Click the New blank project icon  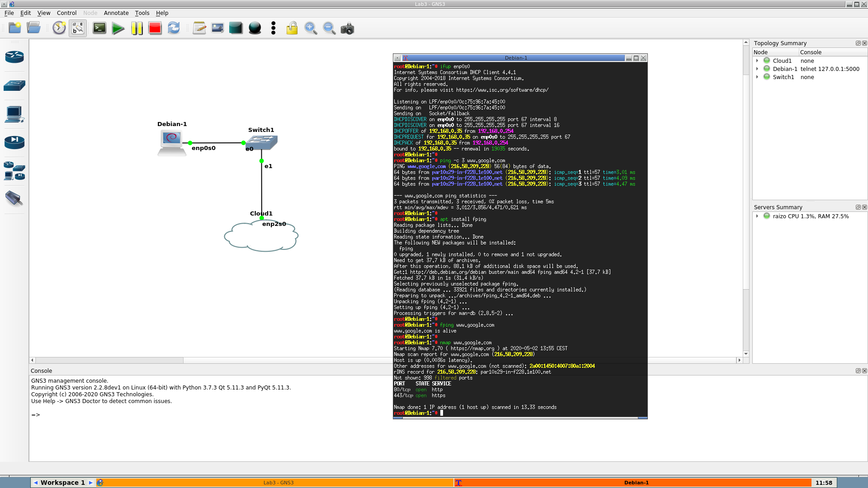tap(15, 28)
